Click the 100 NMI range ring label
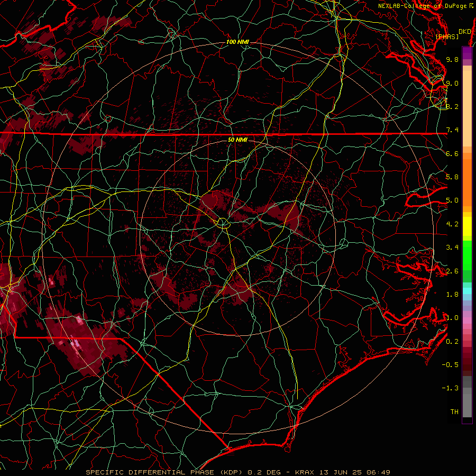This screenshot has width=476, height=476. (237, 42)
